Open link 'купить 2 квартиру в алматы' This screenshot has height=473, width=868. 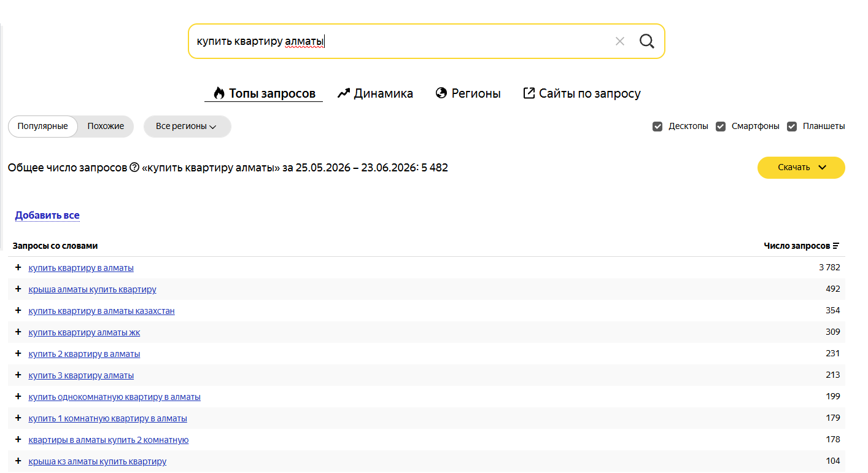84,354
